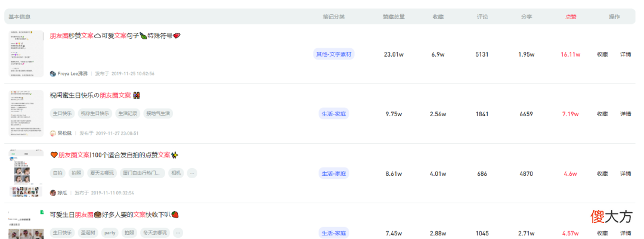Sort by 收藏 column header
The image size is (644, 239).
(x=438, y=17)
